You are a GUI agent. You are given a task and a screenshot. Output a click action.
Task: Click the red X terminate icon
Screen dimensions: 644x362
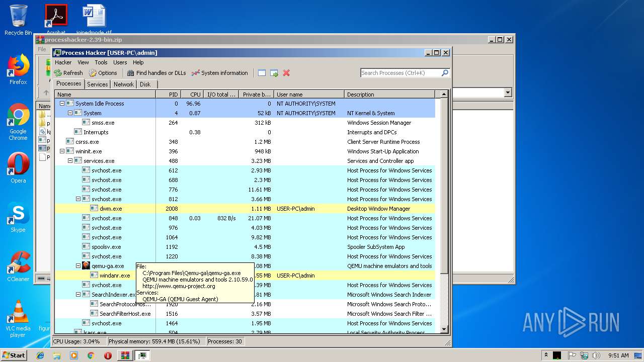click(286, 73)
